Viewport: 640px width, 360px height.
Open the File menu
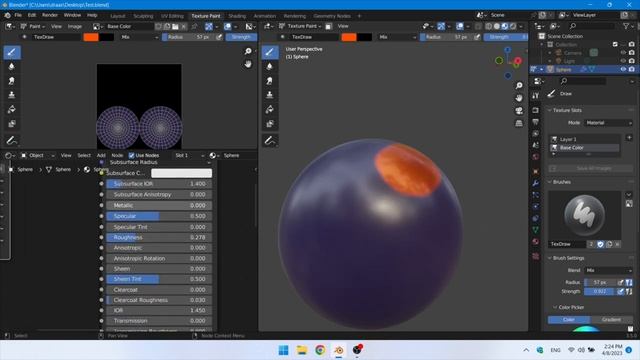pos(18,15)
